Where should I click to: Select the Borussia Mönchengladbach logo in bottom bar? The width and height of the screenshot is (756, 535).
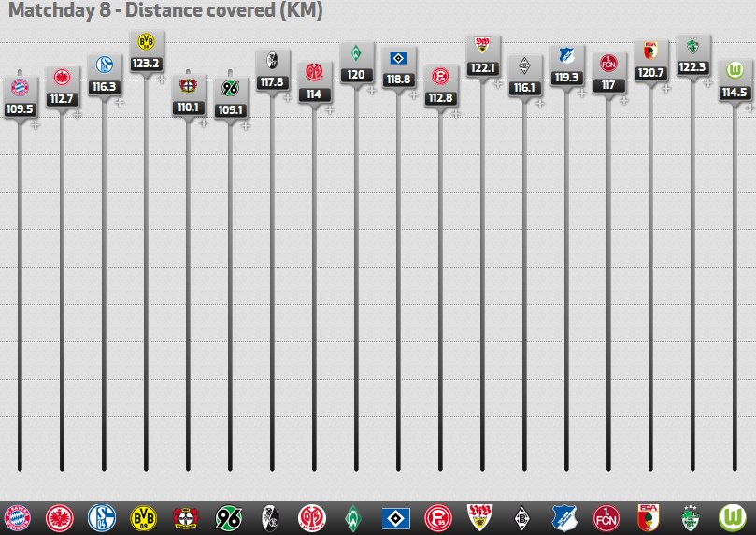(x=522, y=517)
